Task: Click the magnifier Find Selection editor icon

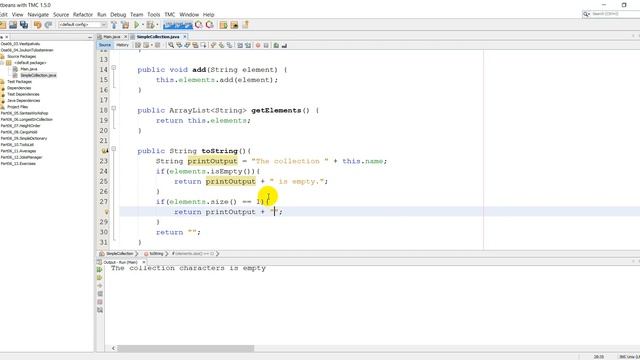Action: (x=171, y=45)
